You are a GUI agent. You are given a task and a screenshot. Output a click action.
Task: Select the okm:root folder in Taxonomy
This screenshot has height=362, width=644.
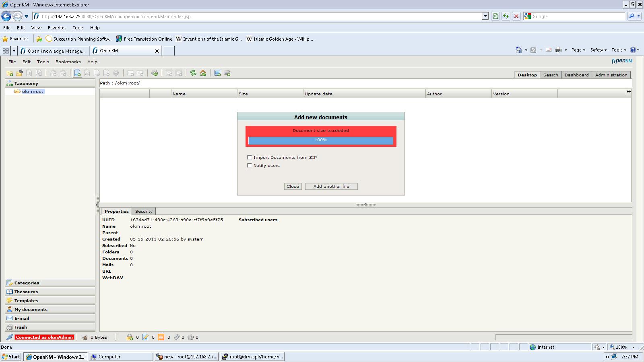pos(33,91)
